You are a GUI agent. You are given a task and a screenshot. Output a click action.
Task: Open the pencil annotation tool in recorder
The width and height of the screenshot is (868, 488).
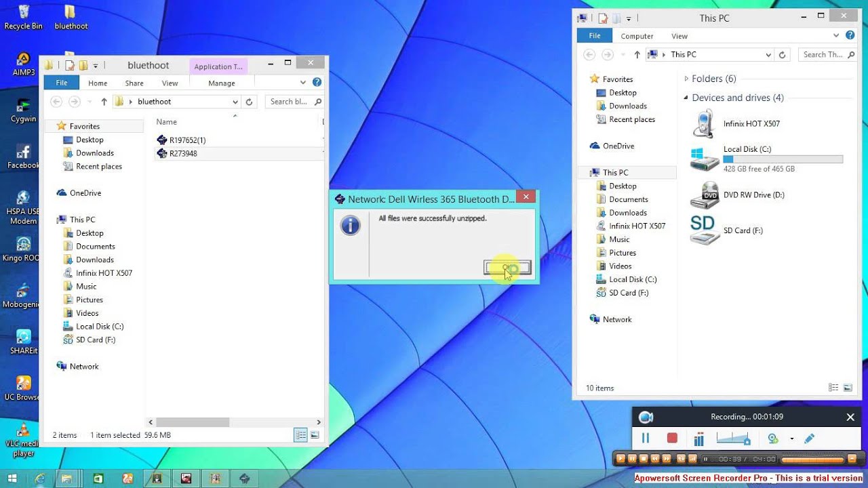click(809, 439)
